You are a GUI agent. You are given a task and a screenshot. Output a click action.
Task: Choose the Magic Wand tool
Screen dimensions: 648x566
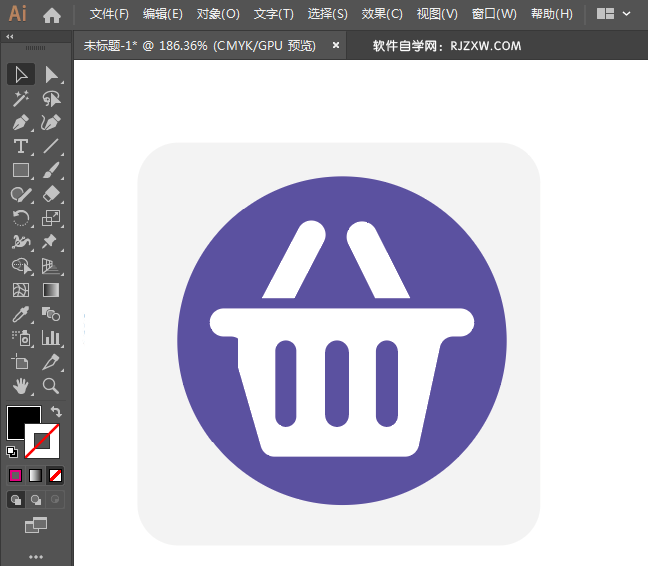20,98
